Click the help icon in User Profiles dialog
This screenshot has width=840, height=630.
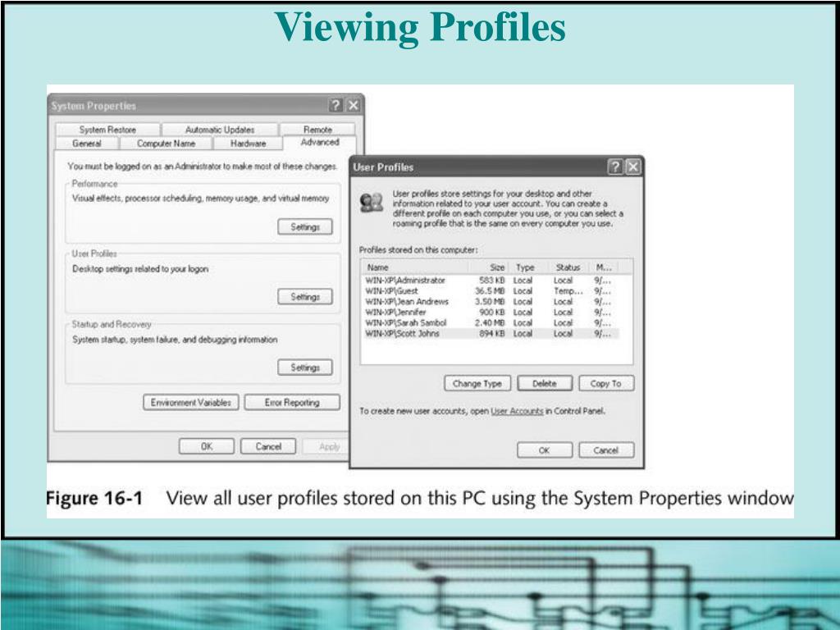615,167
